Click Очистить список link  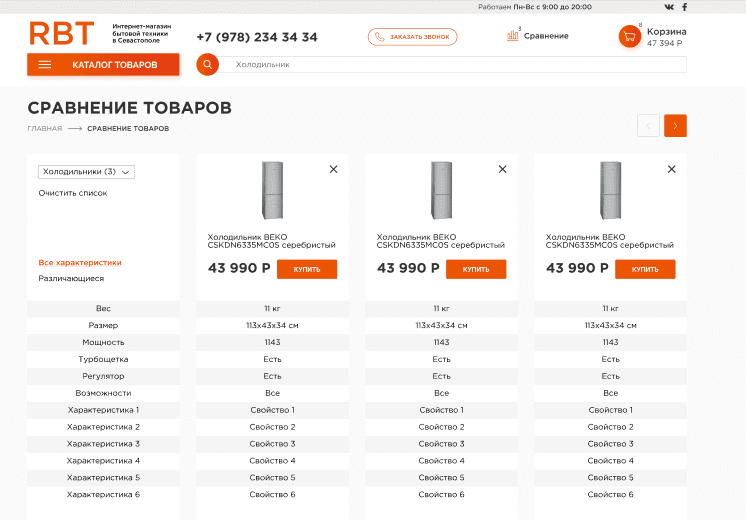[73, 193]
